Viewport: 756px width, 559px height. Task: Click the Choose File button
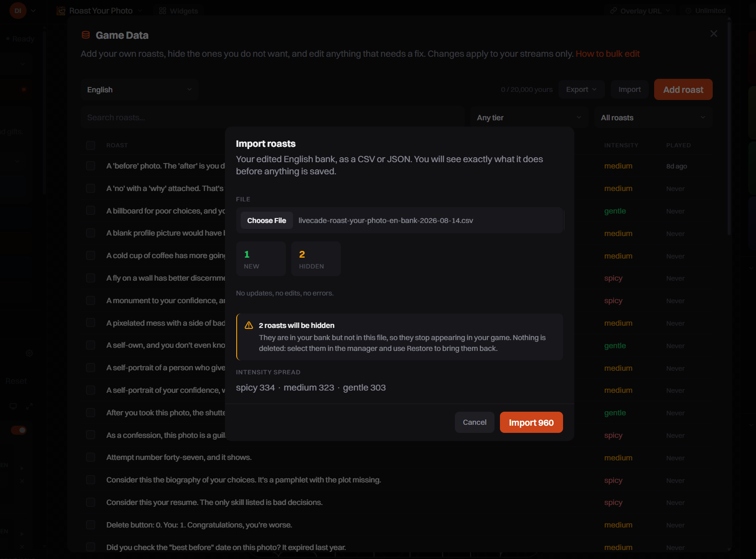coord(266,220)
